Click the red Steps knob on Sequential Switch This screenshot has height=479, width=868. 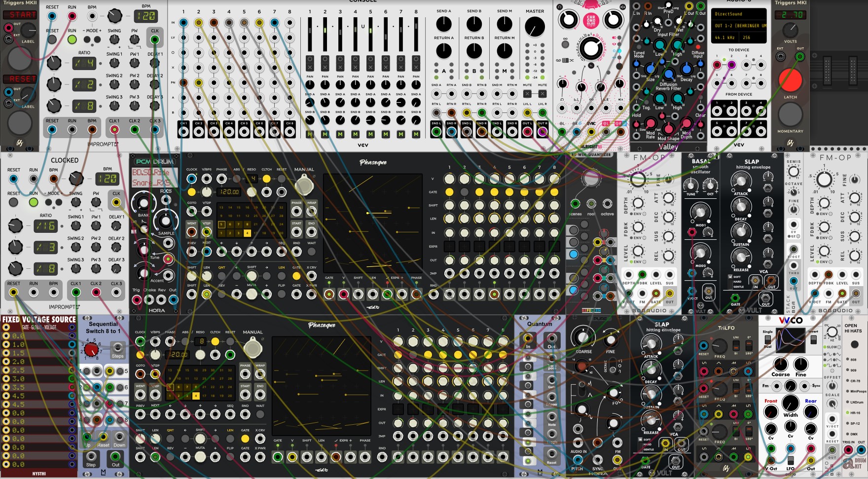[x=91, y=350]
